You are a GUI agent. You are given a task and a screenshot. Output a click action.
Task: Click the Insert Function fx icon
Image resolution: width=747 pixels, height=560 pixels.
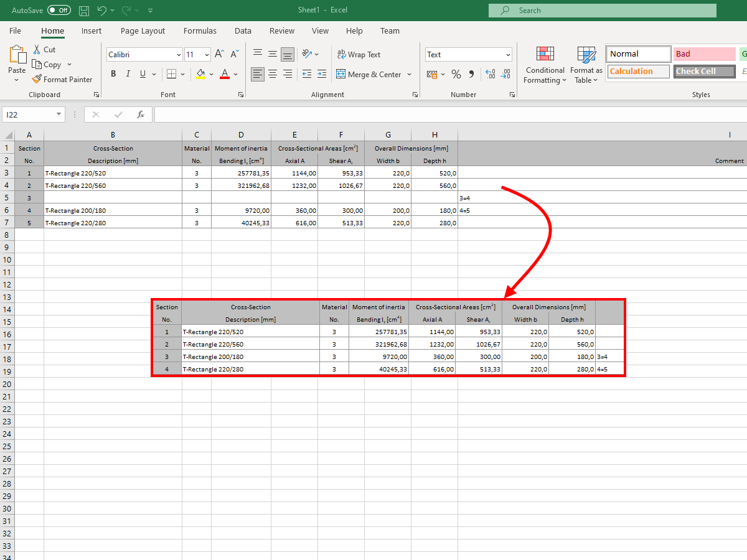point(141,114)
